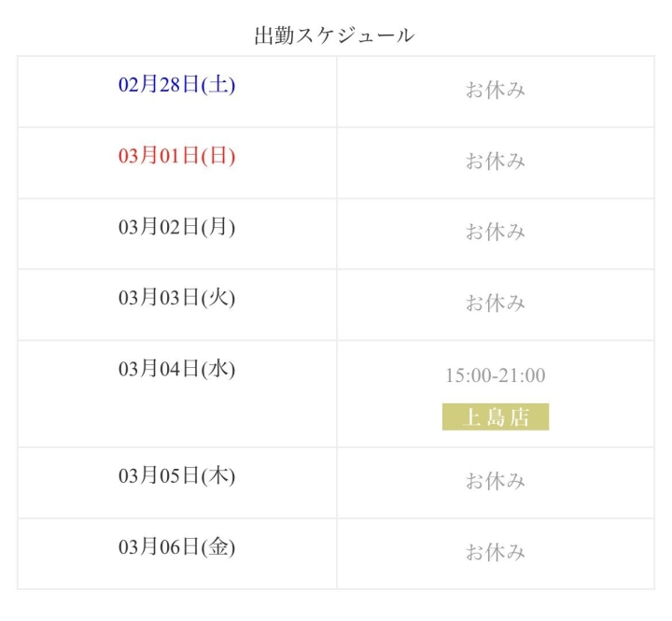Click お休み status for 03月03日
This screenshot has width=672, height=621.
[495, 303]
